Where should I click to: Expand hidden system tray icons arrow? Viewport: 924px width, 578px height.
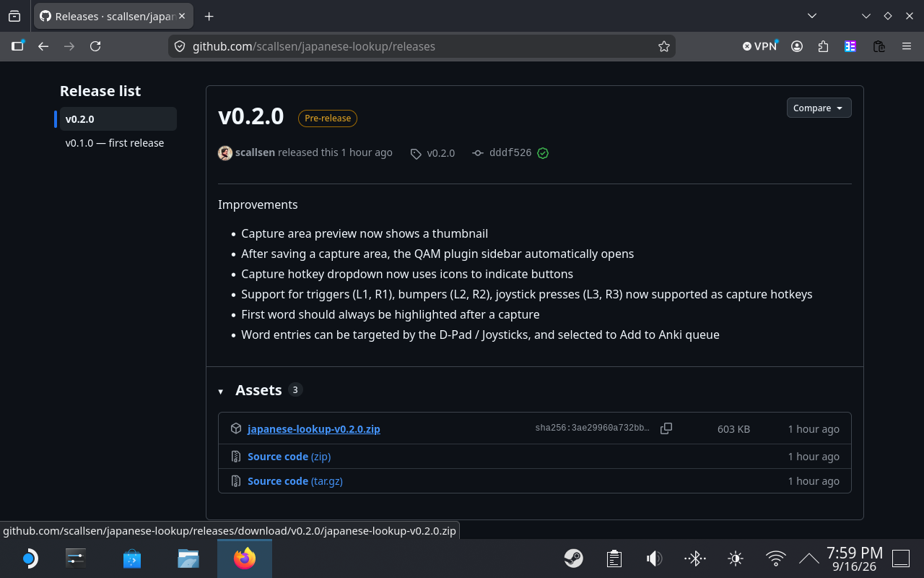(809, 558)
